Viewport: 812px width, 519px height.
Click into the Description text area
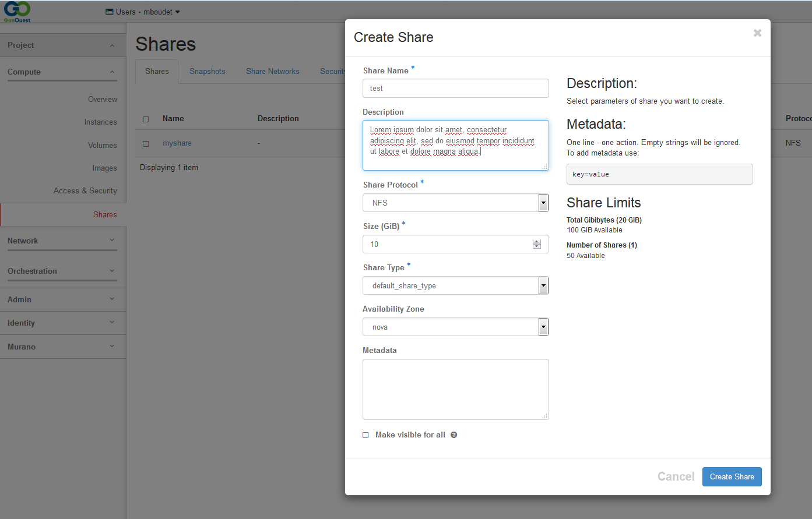[x=456, y=145]
